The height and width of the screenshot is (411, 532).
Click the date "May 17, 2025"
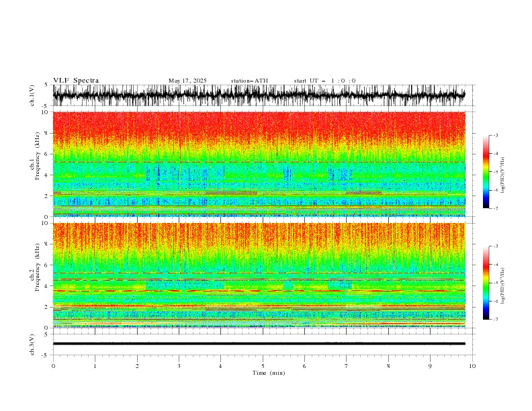[x=187, y=81]
